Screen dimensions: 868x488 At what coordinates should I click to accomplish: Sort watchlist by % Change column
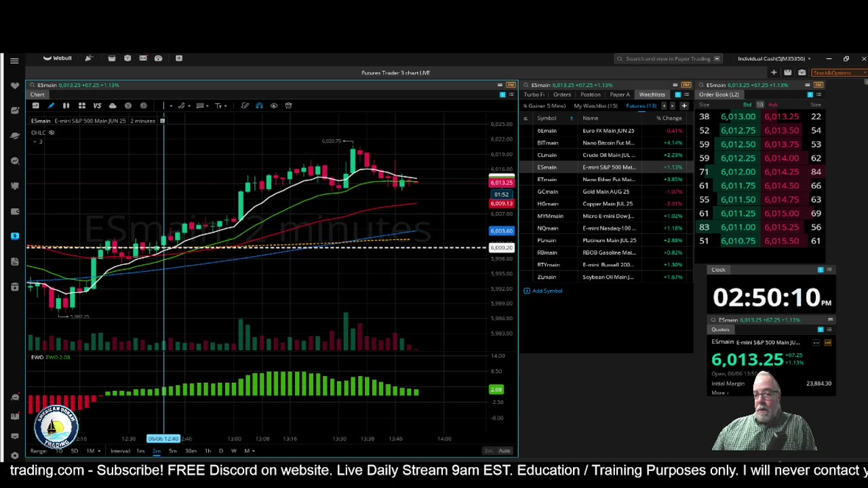click(669, 119)
